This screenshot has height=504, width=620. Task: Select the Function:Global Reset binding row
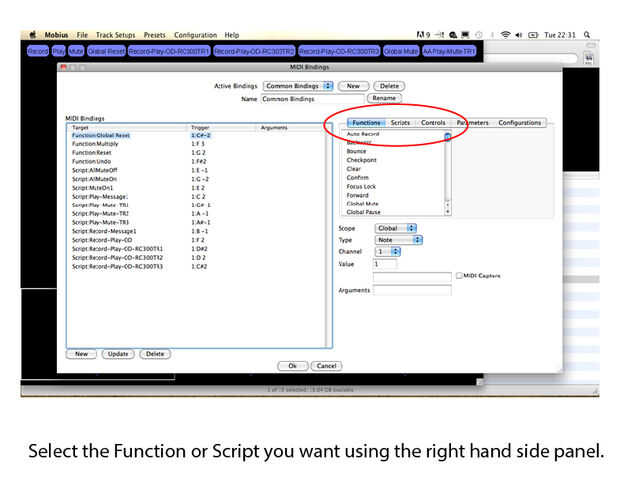[x=198, y=135]
